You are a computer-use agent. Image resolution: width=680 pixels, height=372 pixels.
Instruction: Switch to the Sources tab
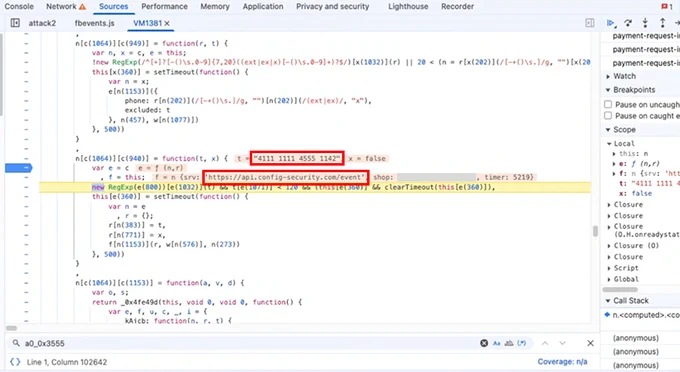113,7
